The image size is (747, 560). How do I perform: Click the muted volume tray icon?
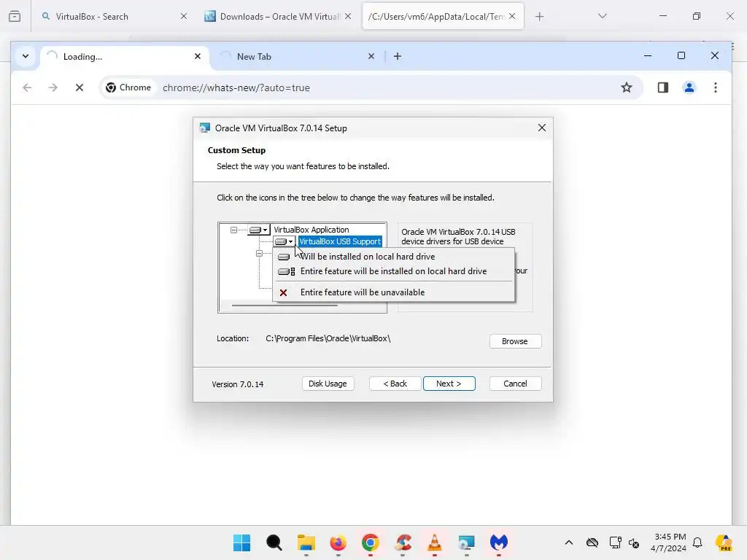(x=634, y=542)
